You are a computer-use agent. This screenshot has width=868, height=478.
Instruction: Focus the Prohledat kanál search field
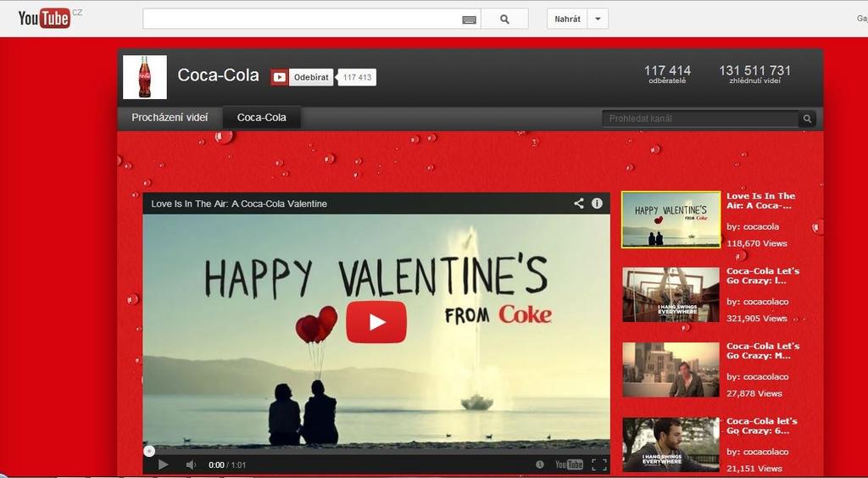[x=700, y=119]
